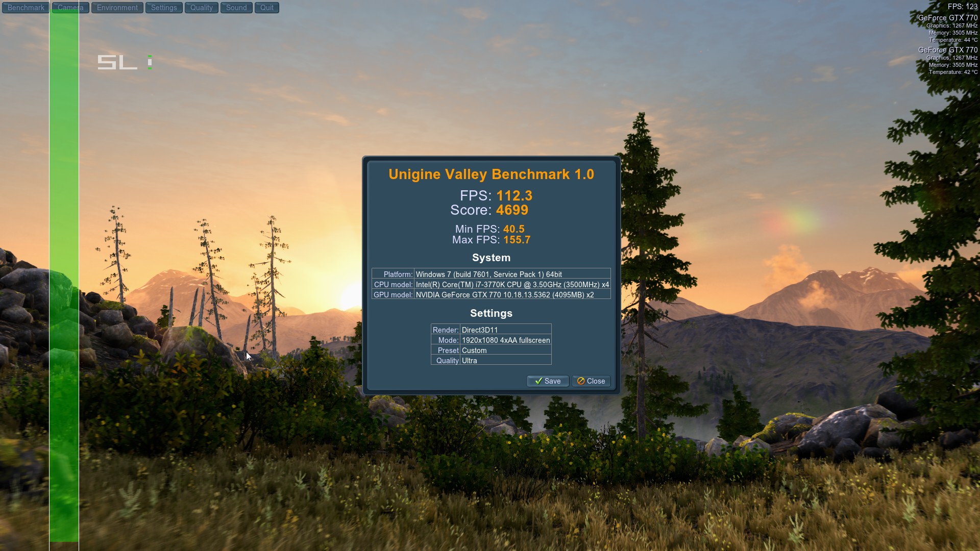
Task: Click the Benchmark menu item
Action: 25,7
